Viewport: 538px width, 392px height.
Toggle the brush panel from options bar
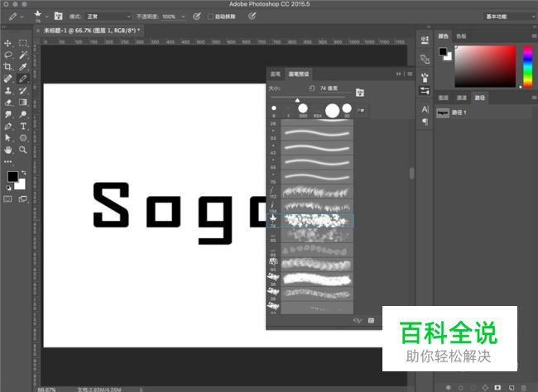click(x=58, y=16)
